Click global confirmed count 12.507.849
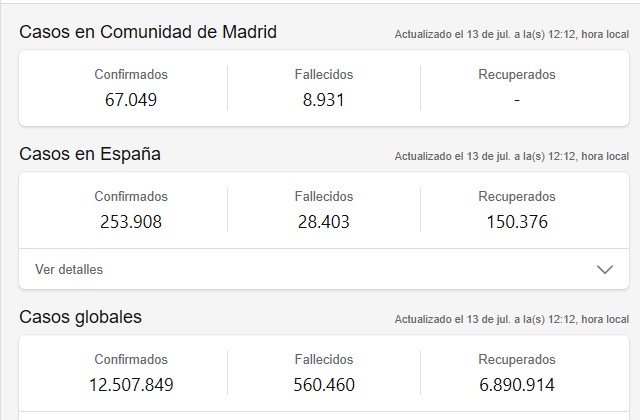 coord(131,384)
